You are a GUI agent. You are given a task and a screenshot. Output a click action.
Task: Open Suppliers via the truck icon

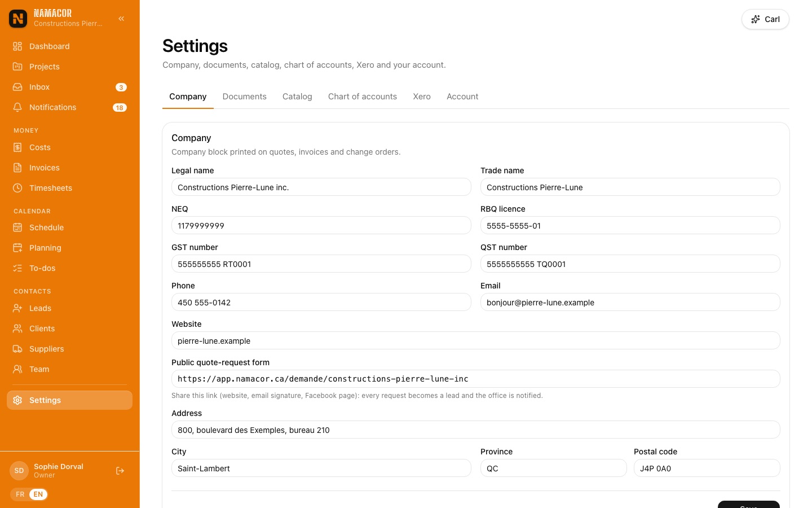point(17,349)
